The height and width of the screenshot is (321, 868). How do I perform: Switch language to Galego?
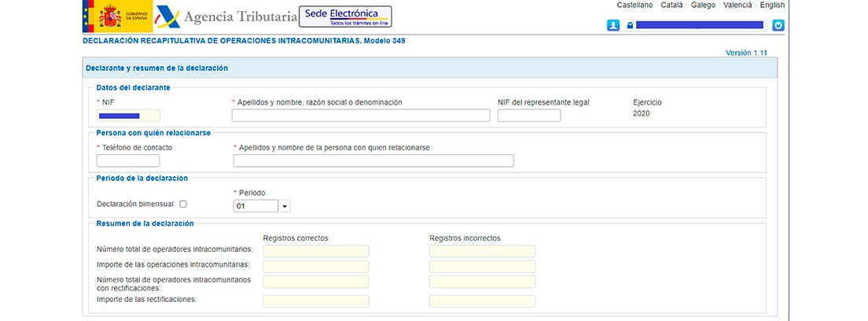point(703,5)
